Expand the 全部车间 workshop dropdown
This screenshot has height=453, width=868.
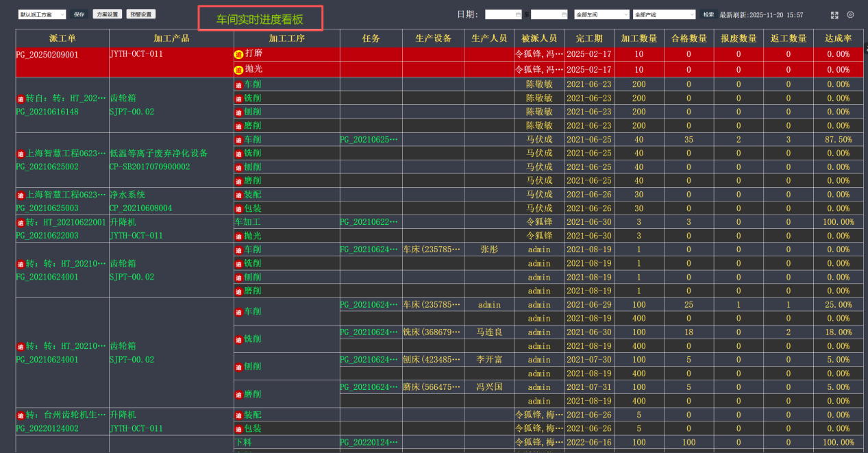pyautogui.click(x=602, y=14)
